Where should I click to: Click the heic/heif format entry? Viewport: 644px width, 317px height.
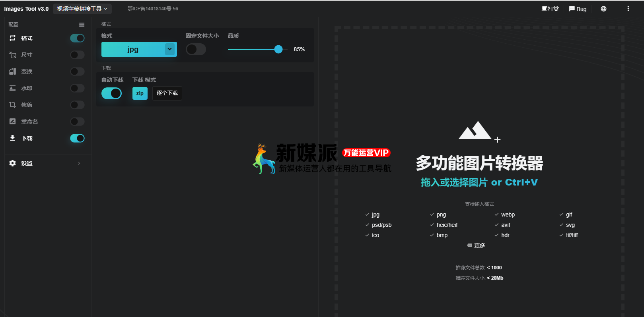447,225
